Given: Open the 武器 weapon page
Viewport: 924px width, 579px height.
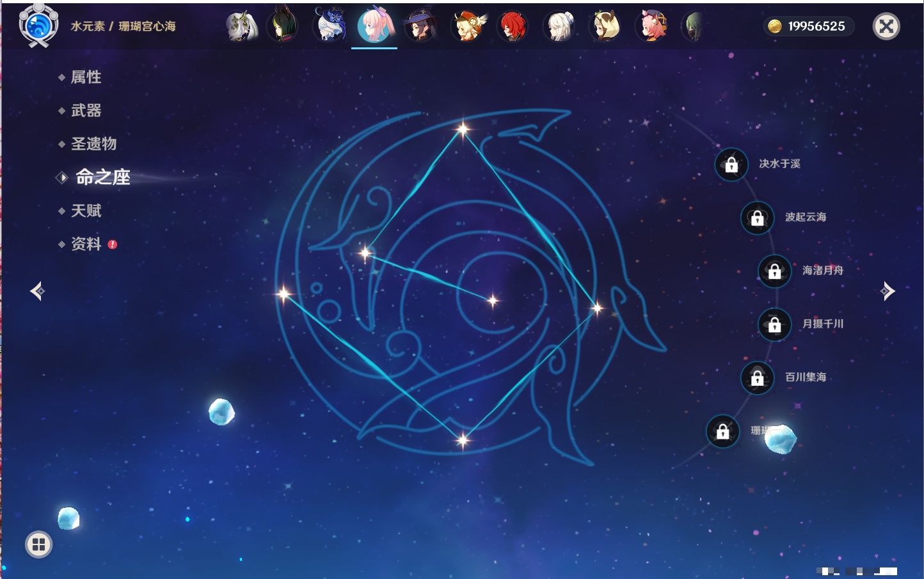Looking at the screenshot, I should click(x=86, y=111).
